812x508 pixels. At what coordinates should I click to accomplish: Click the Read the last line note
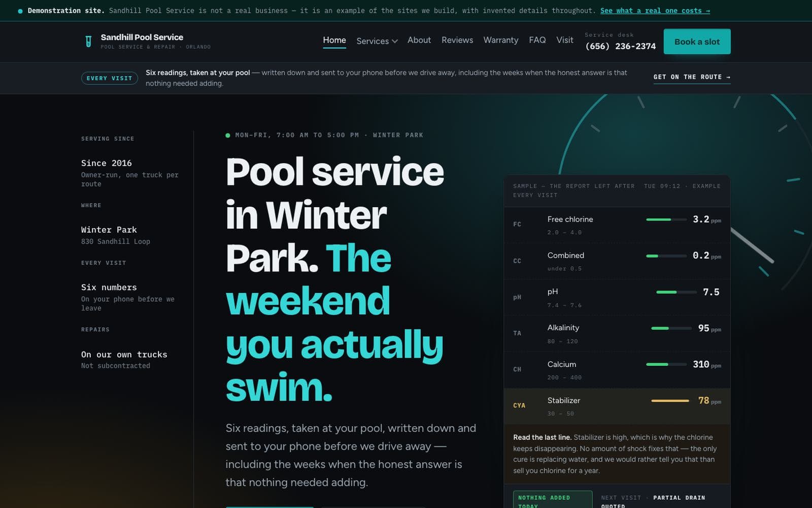tap(615, 454)
